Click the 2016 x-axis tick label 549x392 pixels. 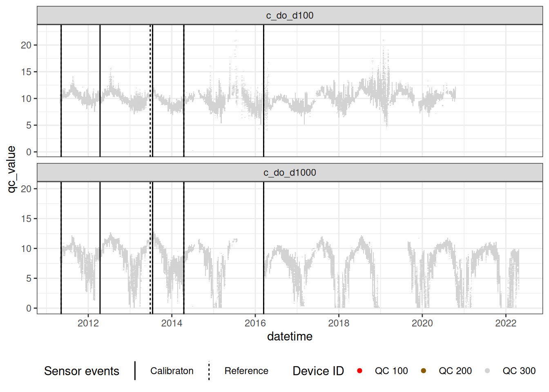(255, 323)
